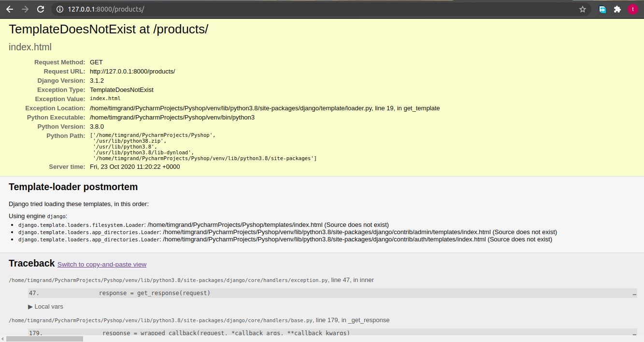Select the Request URL http://127.0.0.1:8000/products/
644x342 pixels.
click(x=132, y=72)
